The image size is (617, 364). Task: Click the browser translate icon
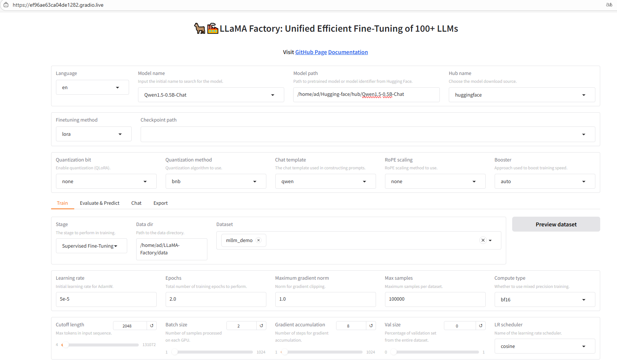coord(609,5)
